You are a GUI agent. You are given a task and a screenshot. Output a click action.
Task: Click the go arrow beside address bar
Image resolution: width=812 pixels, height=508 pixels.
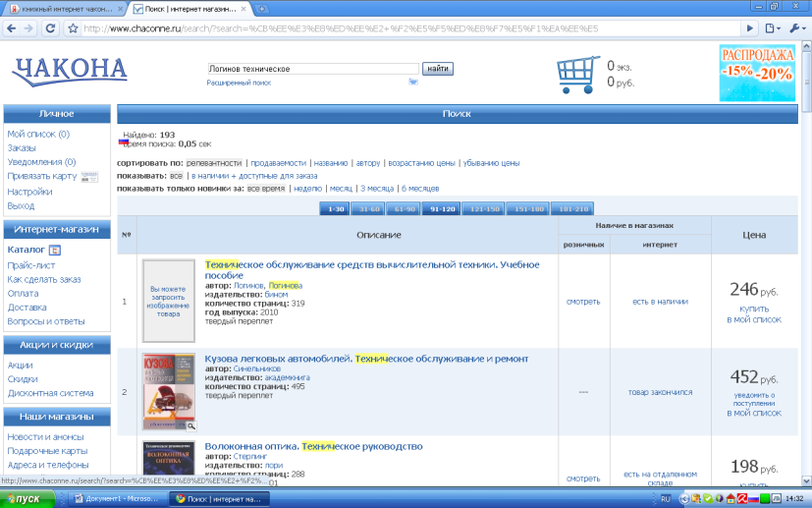point(749,28)
